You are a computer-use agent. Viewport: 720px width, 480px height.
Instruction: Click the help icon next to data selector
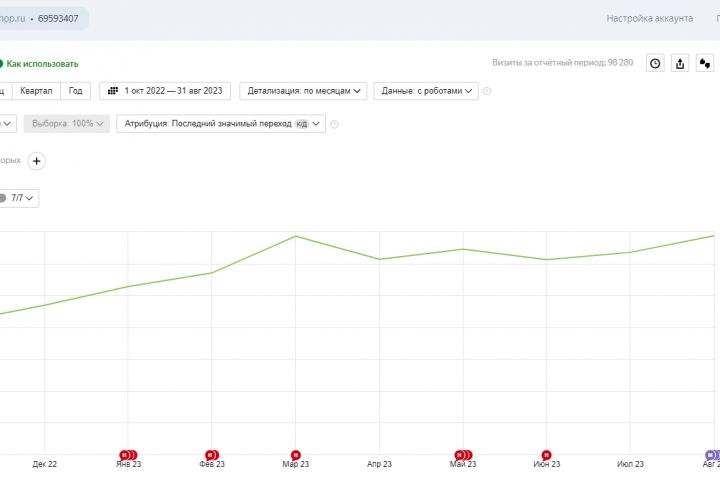pos(487,91)
